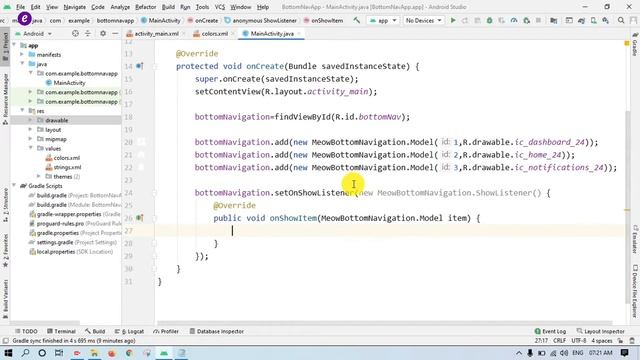This screenshot has width=640, height=360.
Task: Toggle tool window bars icon at status bar left
Action: [x=5, y=340]
